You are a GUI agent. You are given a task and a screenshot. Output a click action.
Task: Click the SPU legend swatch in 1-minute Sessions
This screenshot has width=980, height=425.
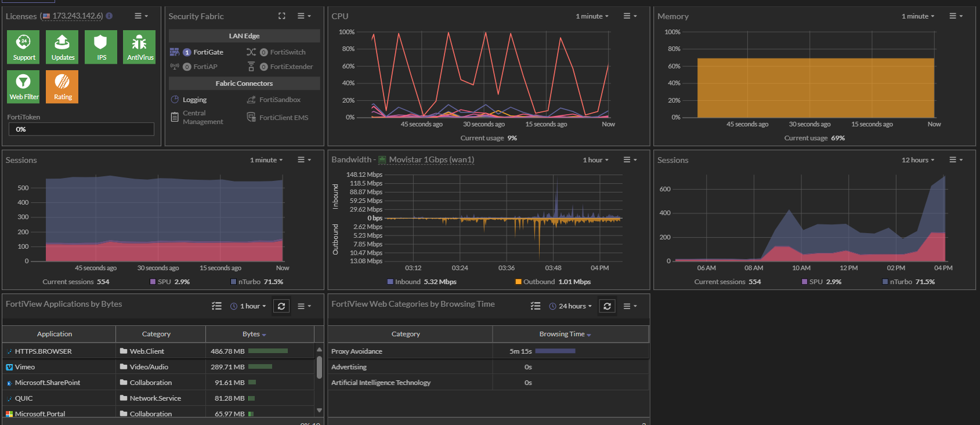tap(153, 282)
